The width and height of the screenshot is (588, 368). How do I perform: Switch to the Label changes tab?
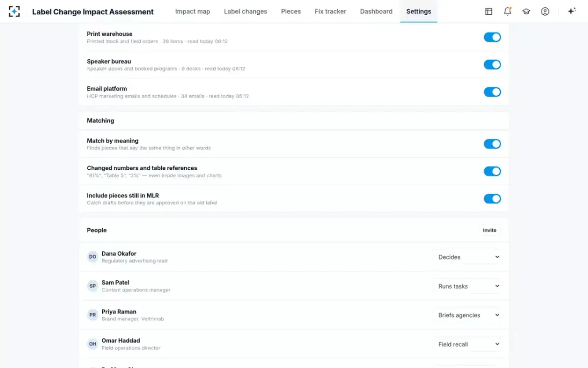[245, 11]
